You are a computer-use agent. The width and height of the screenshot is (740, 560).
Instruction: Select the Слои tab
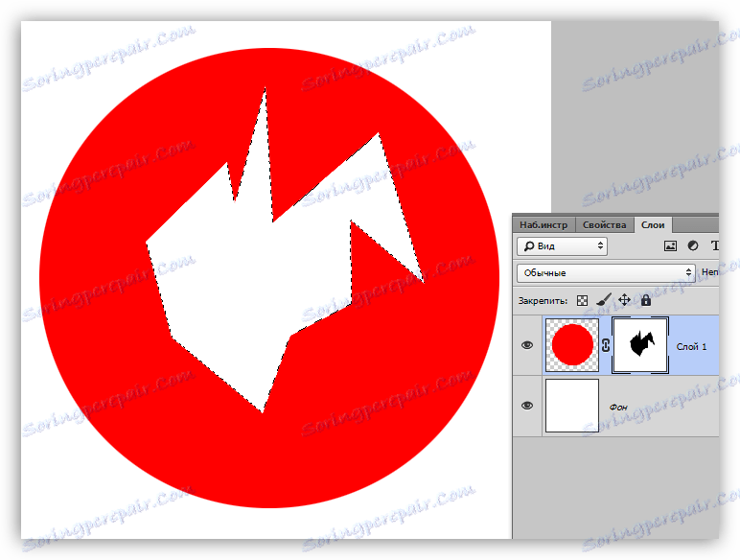[x=653, y=225]
